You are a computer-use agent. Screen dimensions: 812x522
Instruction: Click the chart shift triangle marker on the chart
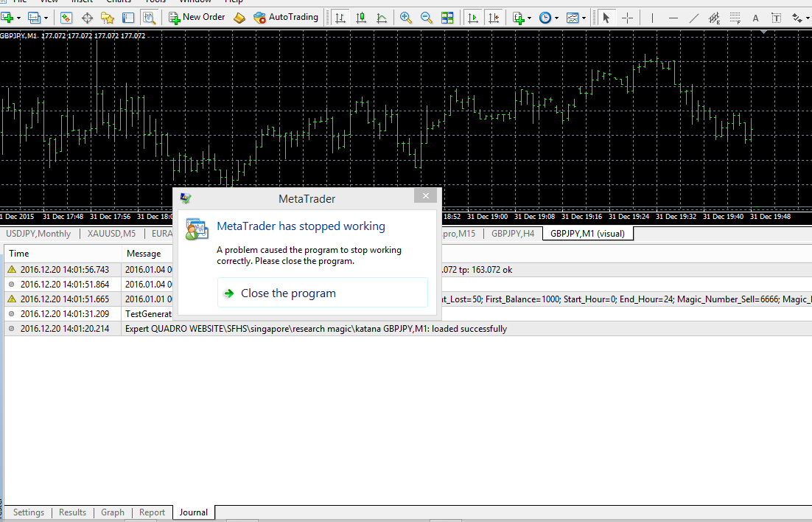(763, 32)
